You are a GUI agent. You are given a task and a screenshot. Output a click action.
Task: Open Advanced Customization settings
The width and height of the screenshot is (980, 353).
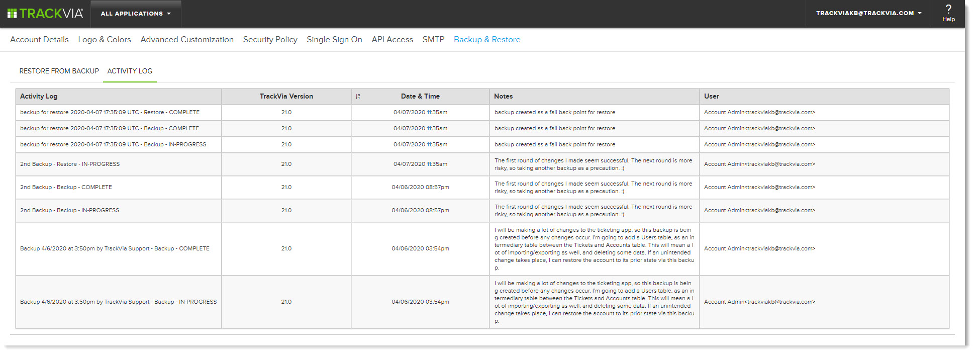(187, 40)
